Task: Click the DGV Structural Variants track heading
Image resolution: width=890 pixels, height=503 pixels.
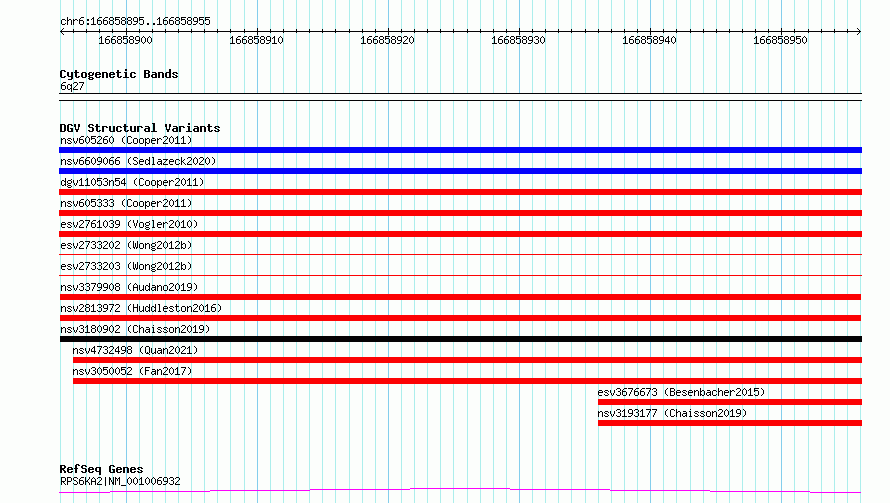Action: (140, 128)
